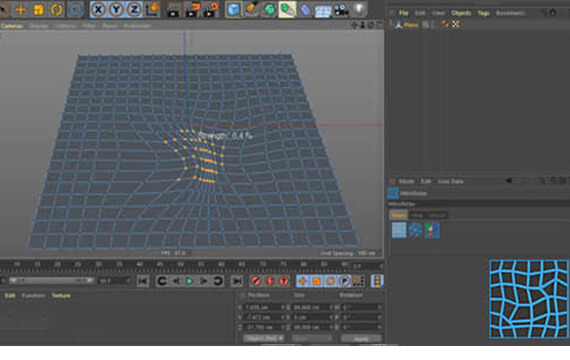570x360 pixels.
Task: Click the timeline film strip icon
Action: [377, 281]
